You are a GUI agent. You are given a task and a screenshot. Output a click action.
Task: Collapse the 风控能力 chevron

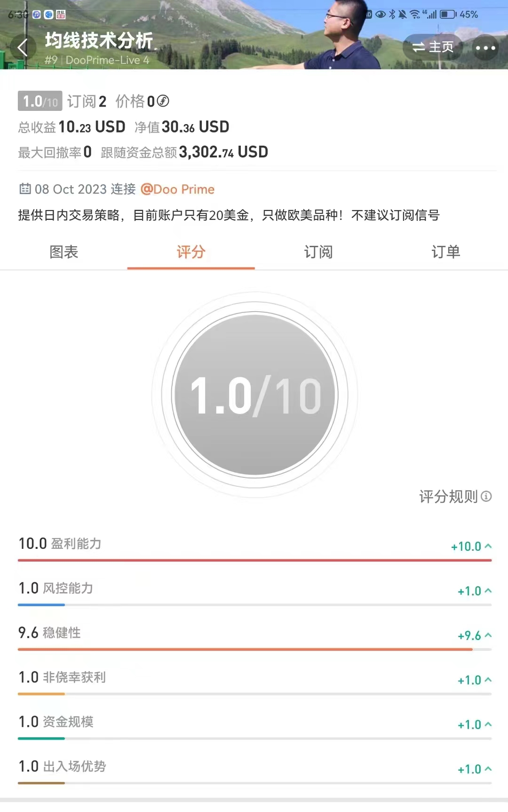click(x=488, y=591)
